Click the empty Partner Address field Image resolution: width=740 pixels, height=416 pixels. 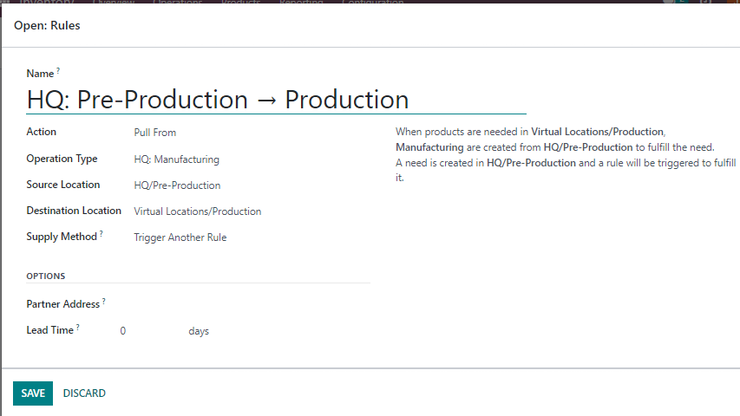tap(244, 304)
